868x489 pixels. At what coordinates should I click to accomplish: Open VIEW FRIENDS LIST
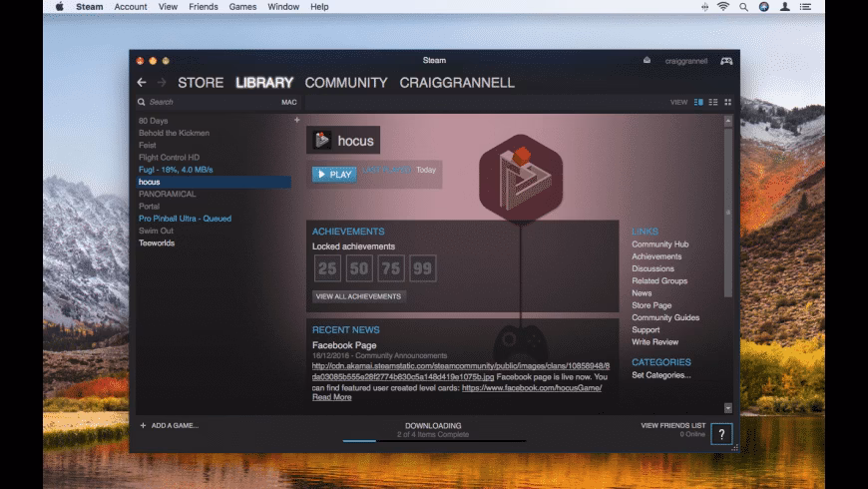click(673, 425)
